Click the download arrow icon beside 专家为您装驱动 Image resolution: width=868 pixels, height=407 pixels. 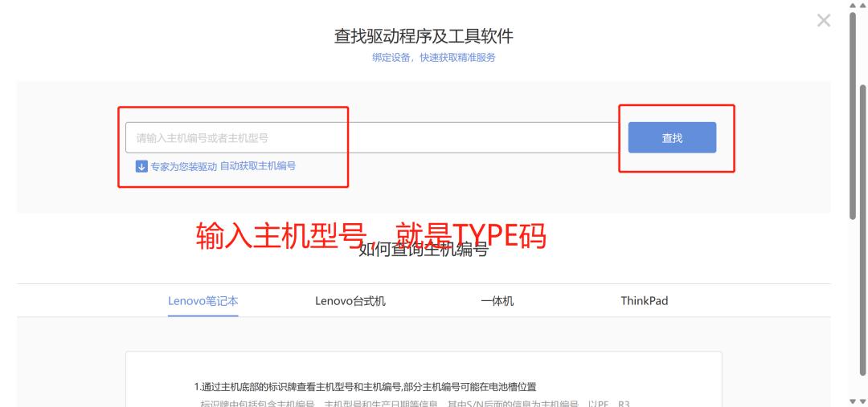[141, 166]
